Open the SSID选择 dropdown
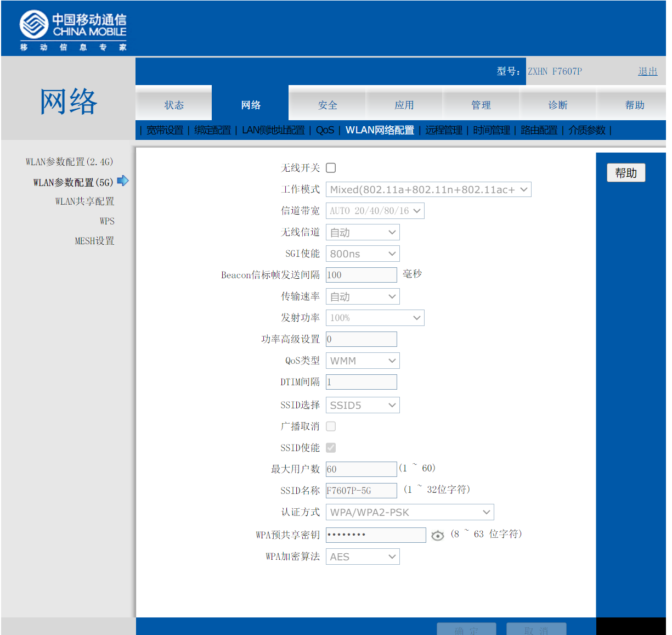The image size is (672, 635). (362, 406)
